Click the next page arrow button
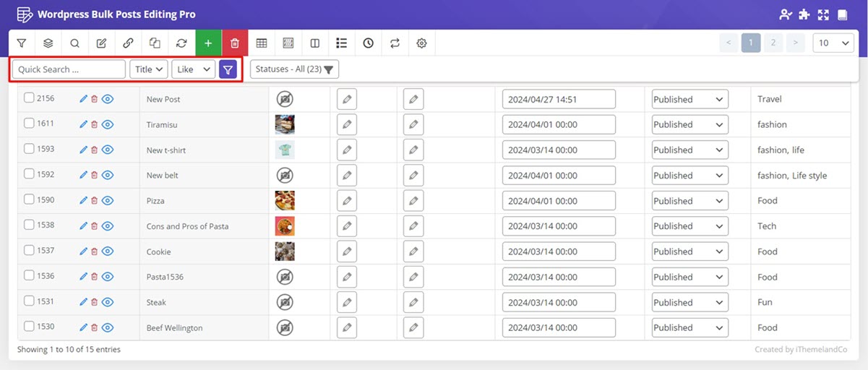 coord(796,43)
